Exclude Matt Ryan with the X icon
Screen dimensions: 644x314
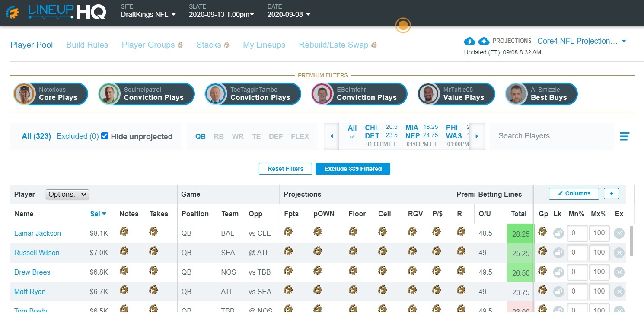(619, 292)
